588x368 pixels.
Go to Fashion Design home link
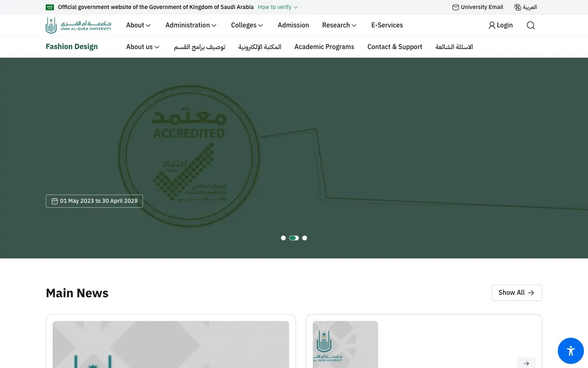coord(72,47)
